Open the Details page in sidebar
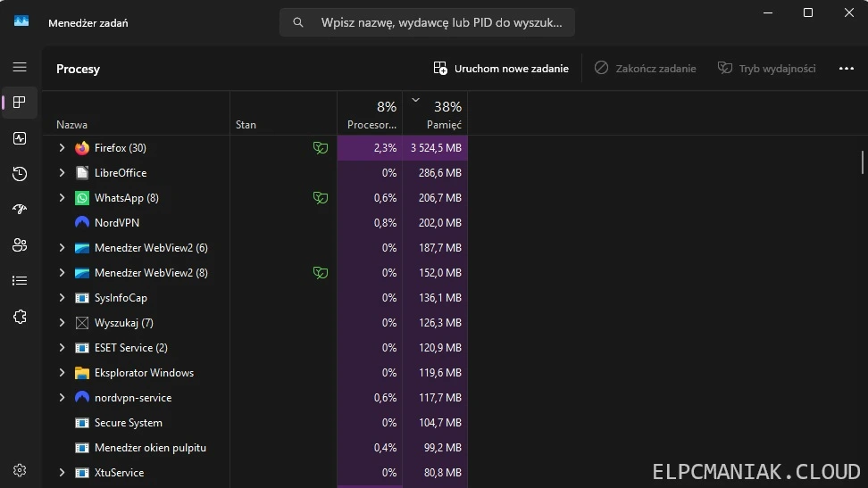Screen dimensions: 868x488 point(20,281)
